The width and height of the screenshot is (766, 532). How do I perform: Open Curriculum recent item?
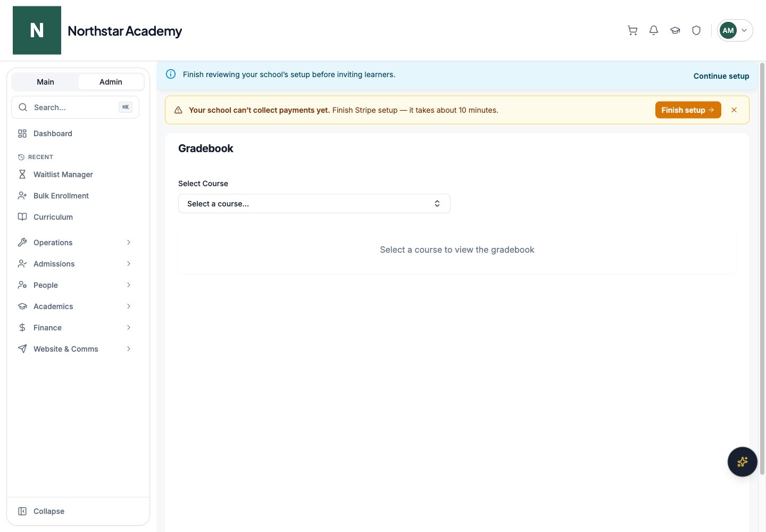[x=75, y=217]
